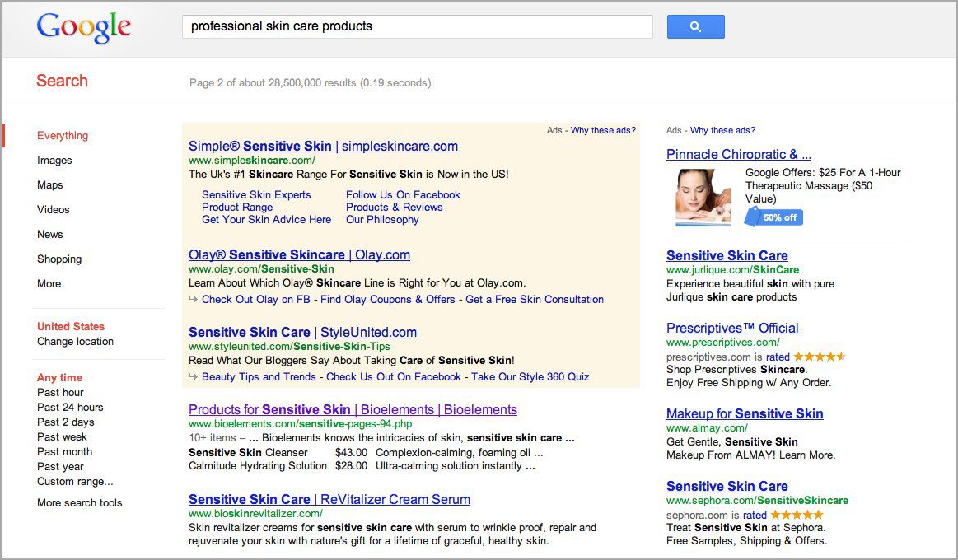Screen dimensions: 958x560
Task: Click Why these ads in right column
Action: 722,130
